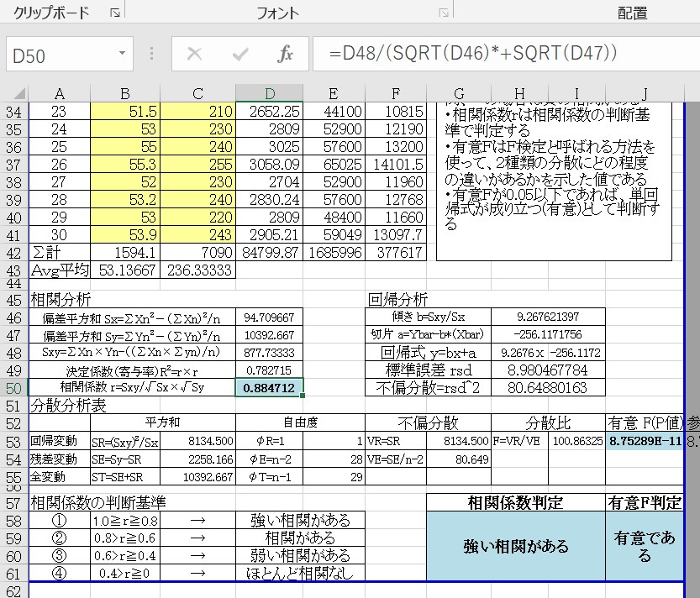Click the Insert Function fx icon
700x598 pixels.
(x=285, y=54)
